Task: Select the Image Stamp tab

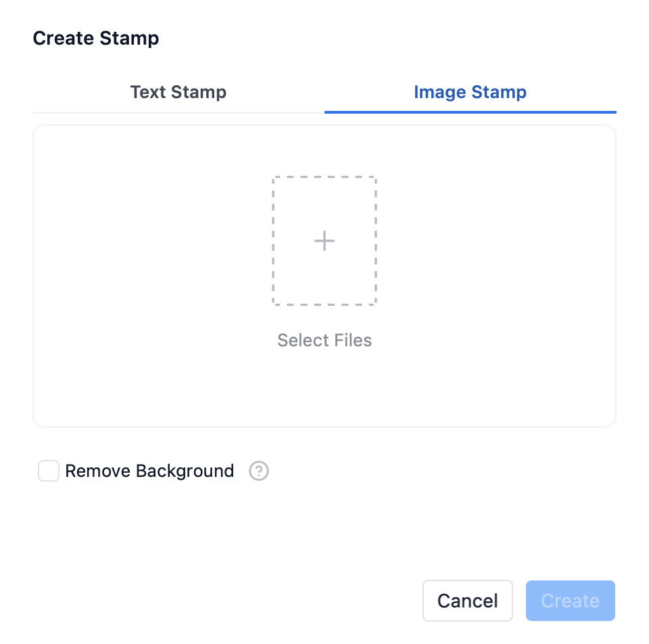Action: pos(470,92)
